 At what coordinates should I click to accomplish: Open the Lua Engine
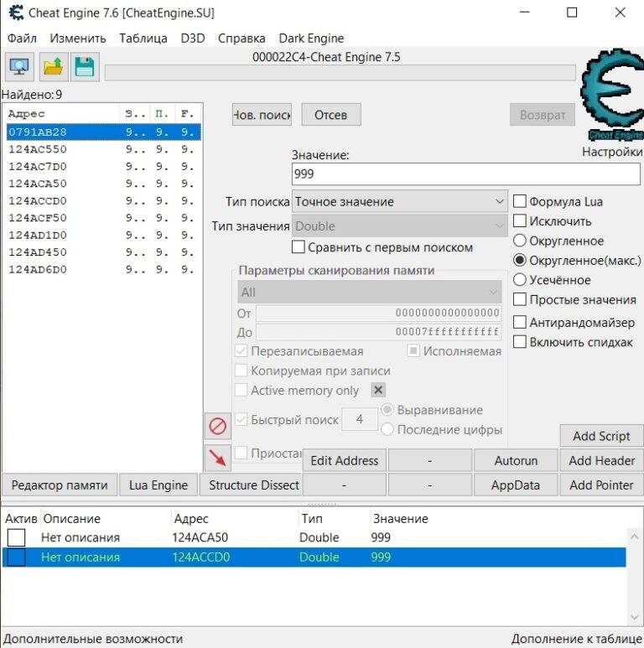[x=158, y=485]
